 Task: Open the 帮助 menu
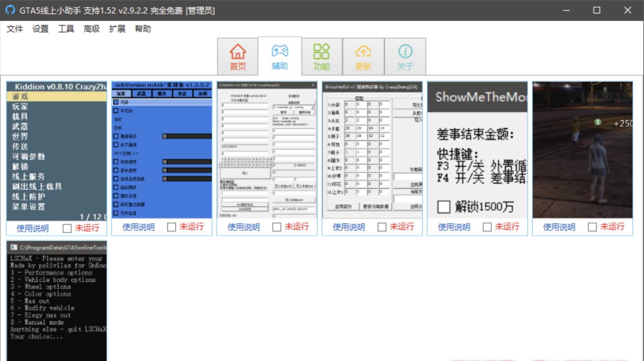pyautogui.click(x=143, y=29)
